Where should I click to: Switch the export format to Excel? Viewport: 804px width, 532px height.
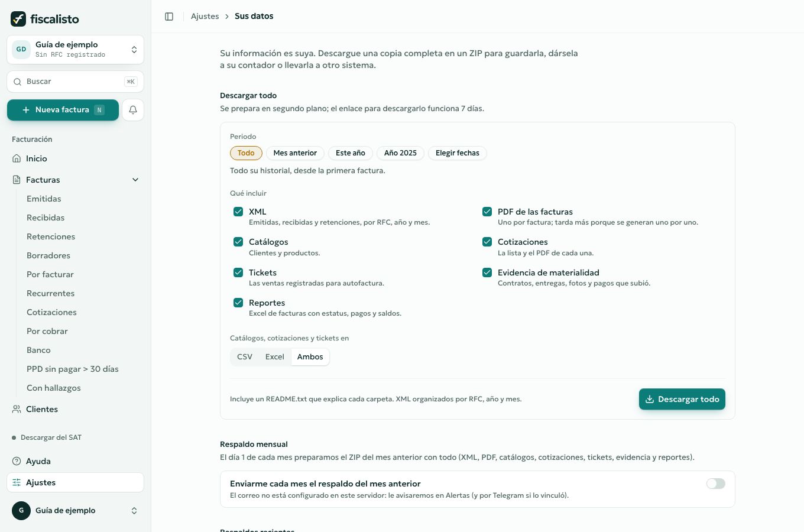point(275,357)
